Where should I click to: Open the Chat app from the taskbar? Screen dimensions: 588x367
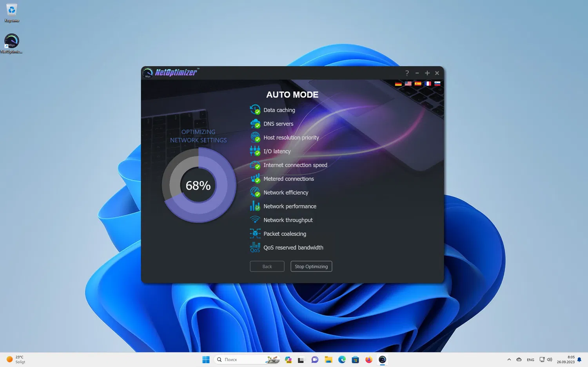point(315,360)
